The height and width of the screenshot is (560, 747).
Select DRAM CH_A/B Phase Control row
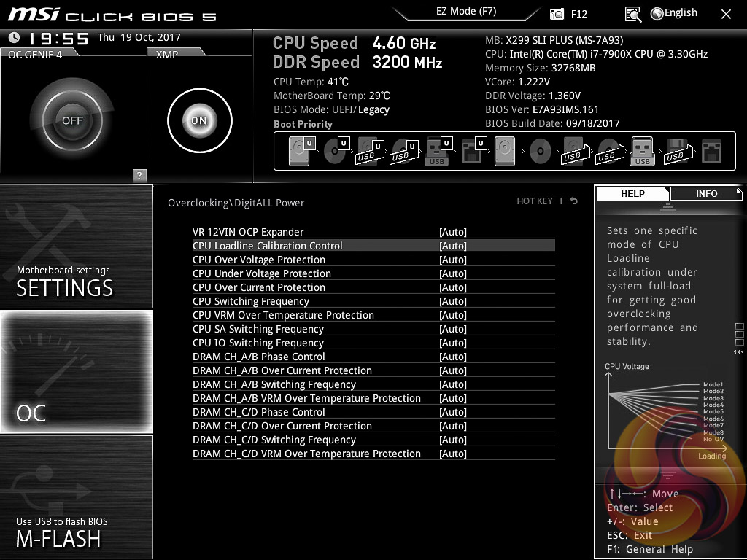[373, 357]
